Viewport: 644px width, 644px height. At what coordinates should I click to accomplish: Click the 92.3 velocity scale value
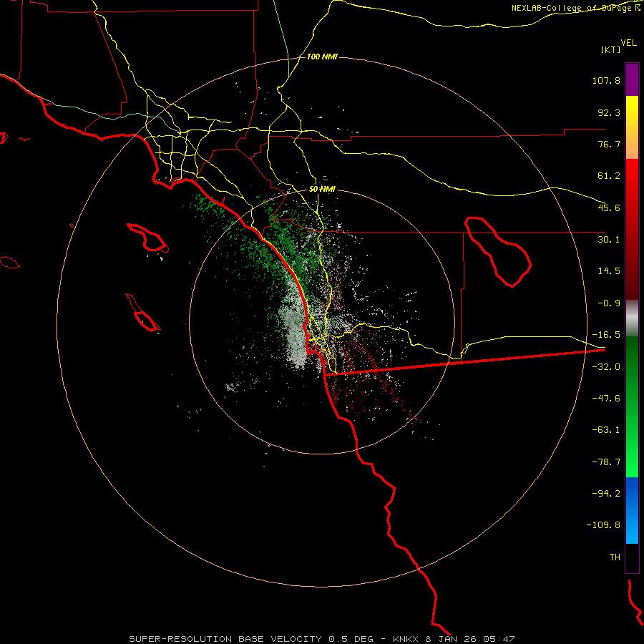(x=609, y=112)
